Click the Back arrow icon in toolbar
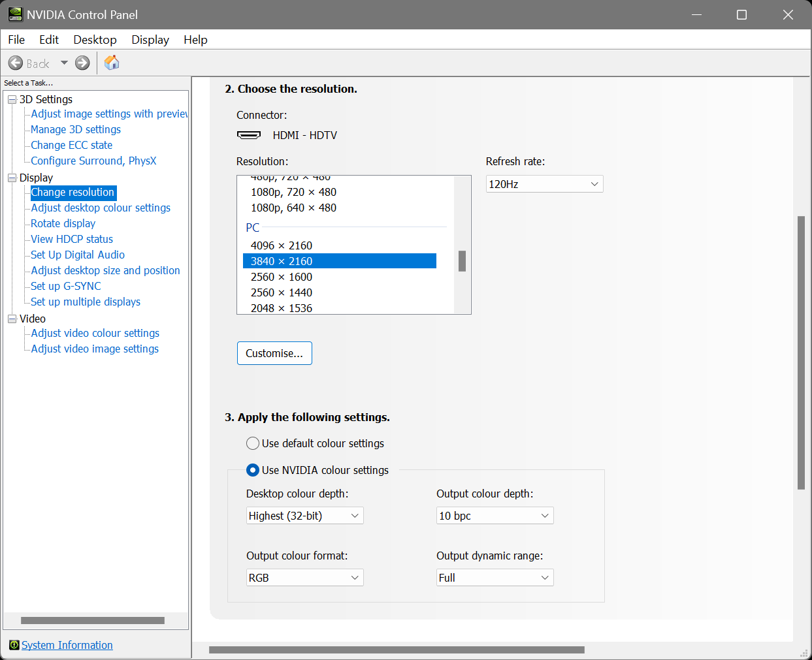The width and height of the screenshot is (812, 660). coord(16,63)
